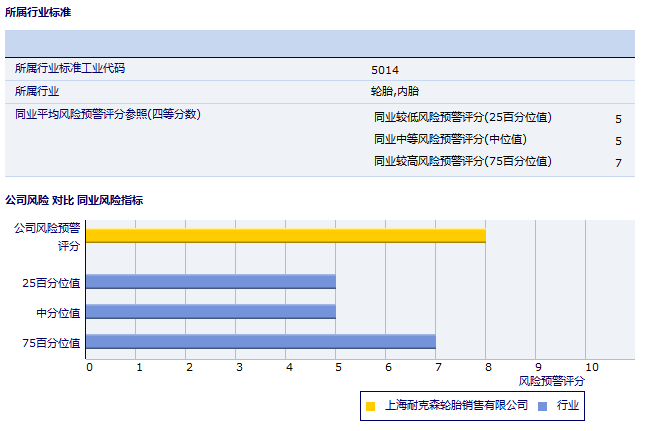Image resolution: width=663 pixels, height=431 pixels.
Task: Click the score 7 for 75百分位值 row
Action: [x=619, y=163]
